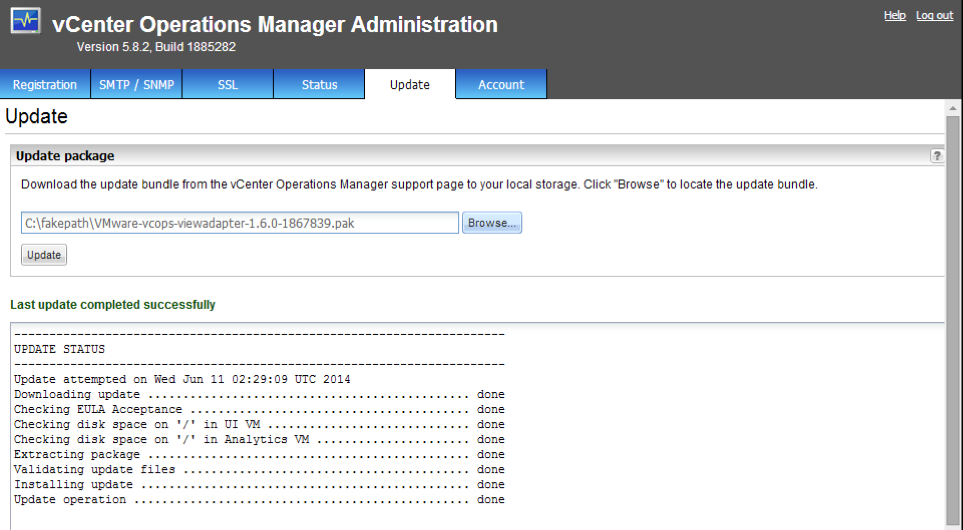Screen dimensions: 963x530
Task: Go to the SSL tab
Action: [x=227, y=84]
